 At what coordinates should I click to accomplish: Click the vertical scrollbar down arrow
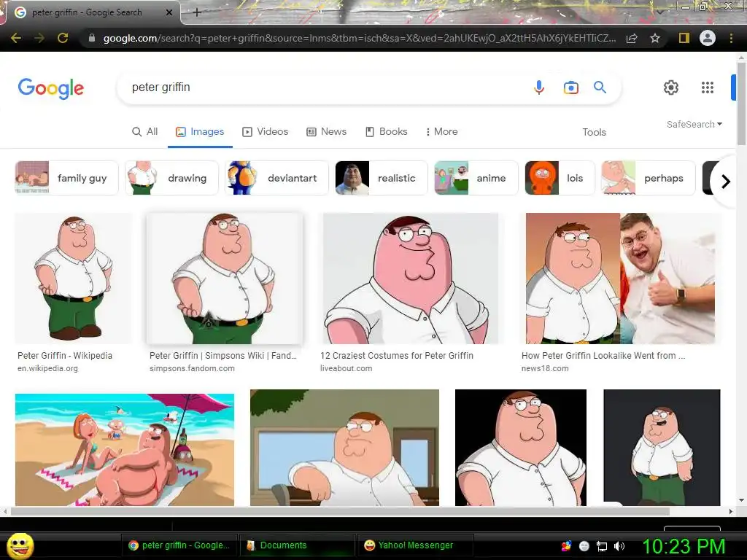(741, 500)
